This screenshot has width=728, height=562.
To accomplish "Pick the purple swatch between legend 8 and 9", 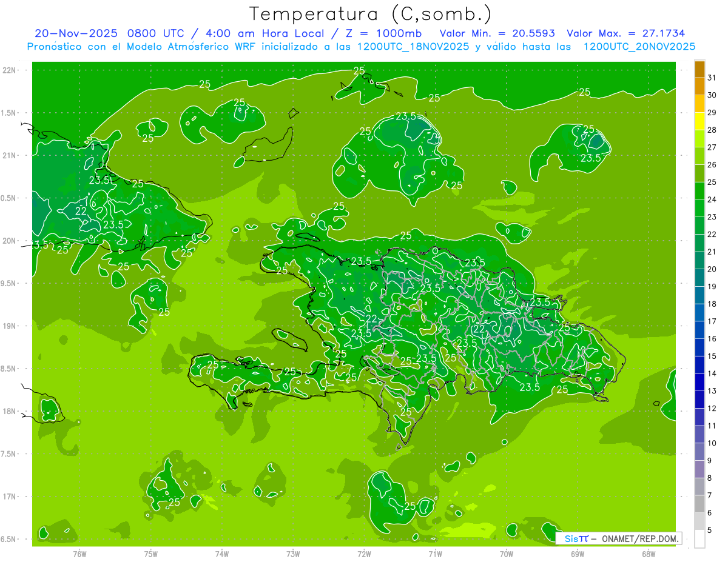I will (x=699, y=469).
